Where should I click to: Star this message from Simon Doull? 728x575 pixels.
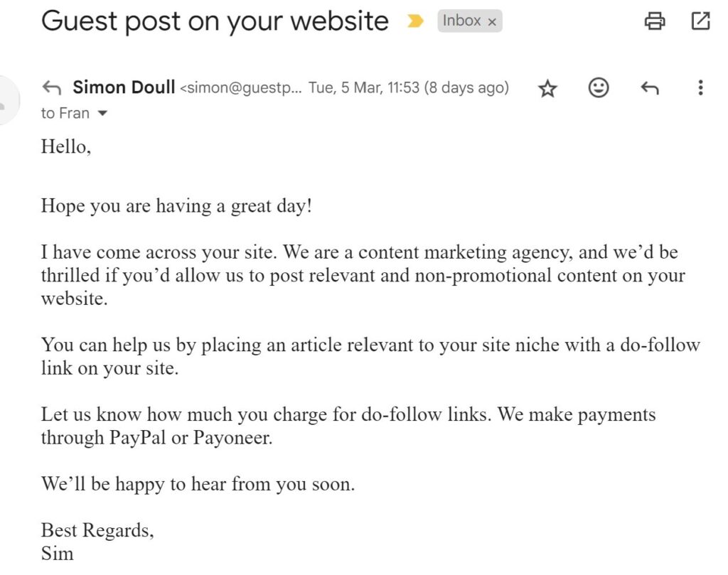click(x=547, y=88)
